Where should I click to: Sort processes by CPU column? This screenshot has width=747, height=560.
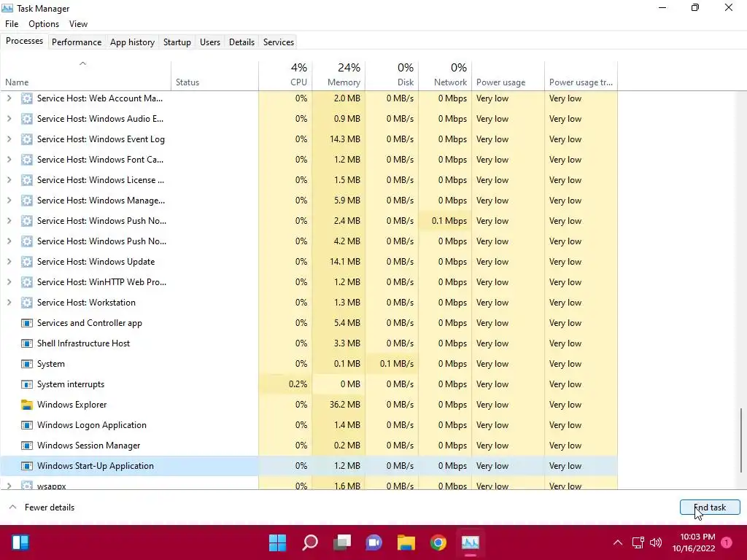[285, 76]
